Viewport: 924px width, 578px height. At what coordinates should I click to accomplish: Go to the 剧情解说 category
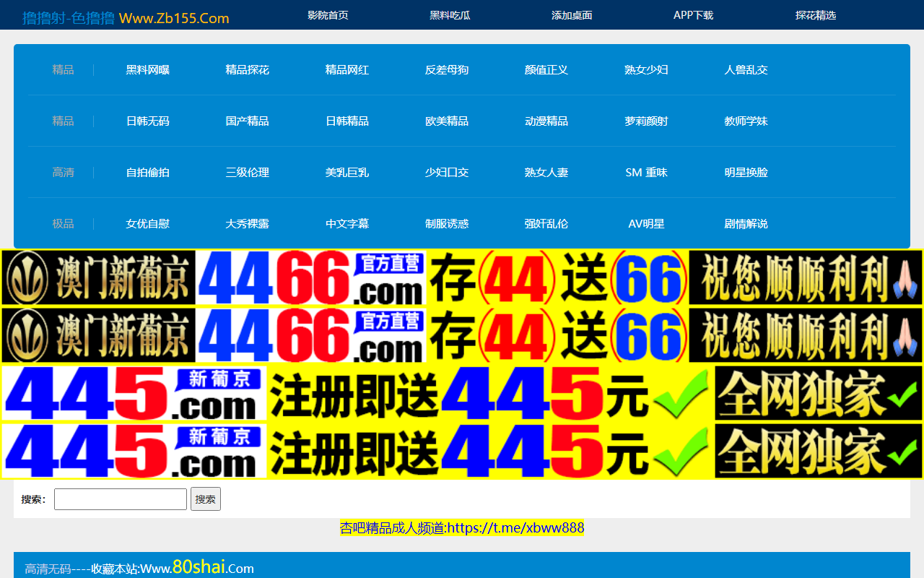click(x=746, y=224)
